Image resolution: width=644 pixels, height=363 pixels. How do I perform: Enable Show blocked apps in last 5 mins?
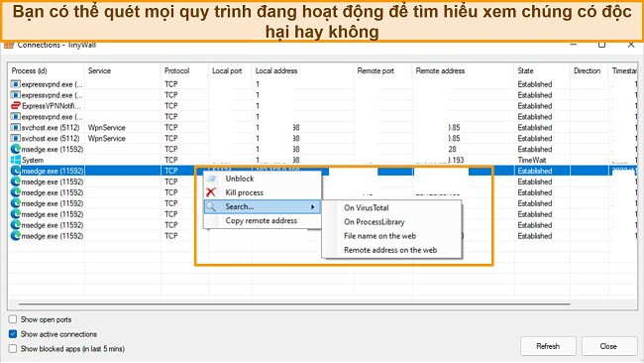pyautogui.click(x=13, y=348)
